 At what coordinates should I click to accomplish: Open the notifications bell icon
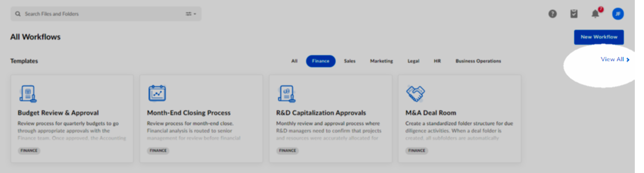[x=595, y=14]
